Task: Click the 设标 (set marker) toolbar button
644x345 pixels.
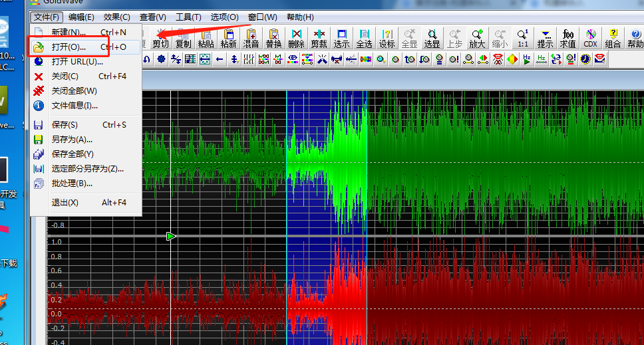Action: 387,38
